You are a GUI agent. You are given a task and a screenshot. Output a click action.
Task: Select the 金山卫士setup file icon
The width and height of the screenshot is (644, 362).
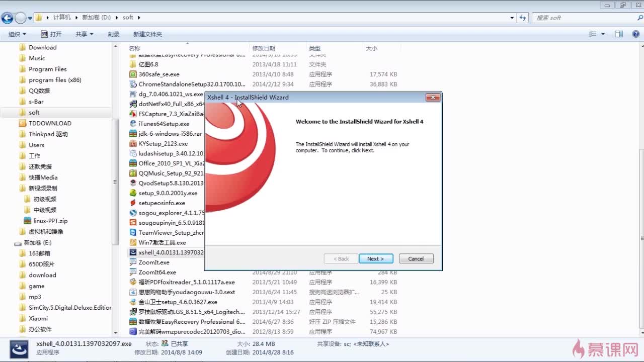click(133, 302)
